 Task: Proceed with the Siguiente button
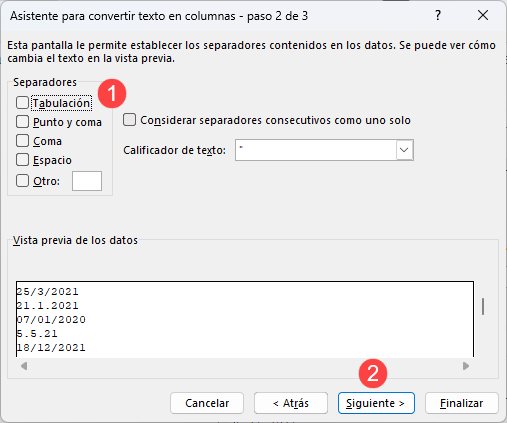[x=376, y=403]
